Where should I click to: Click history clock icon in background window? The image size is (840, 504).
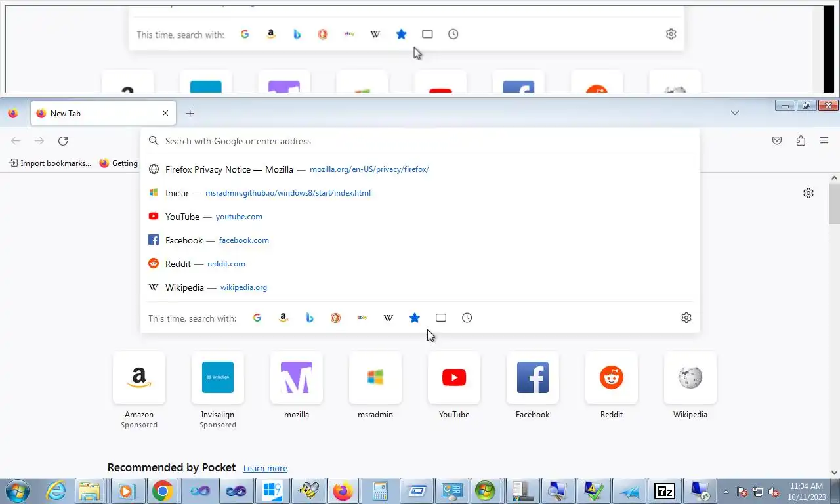[453, 34]
